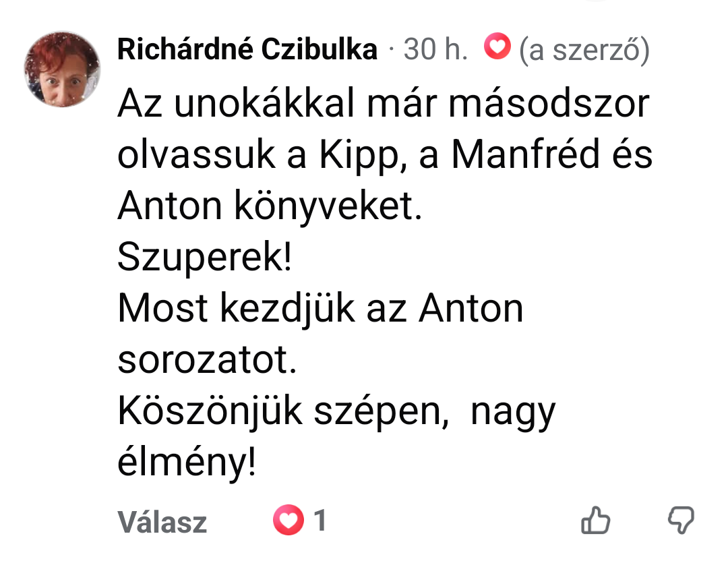
Task: Click the author's heart badge near timestamp
Action: (x=497, y=46)
